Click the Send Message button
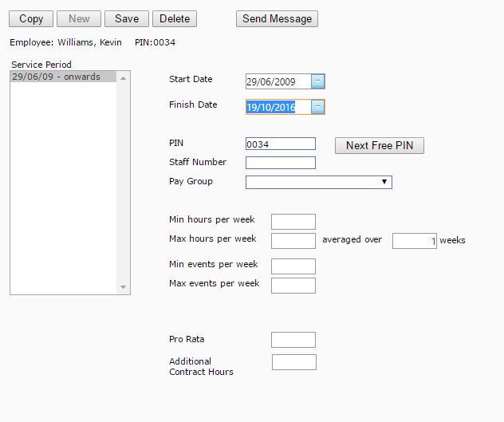This screenshot has width=504, height=422. (x=277, y=18)
